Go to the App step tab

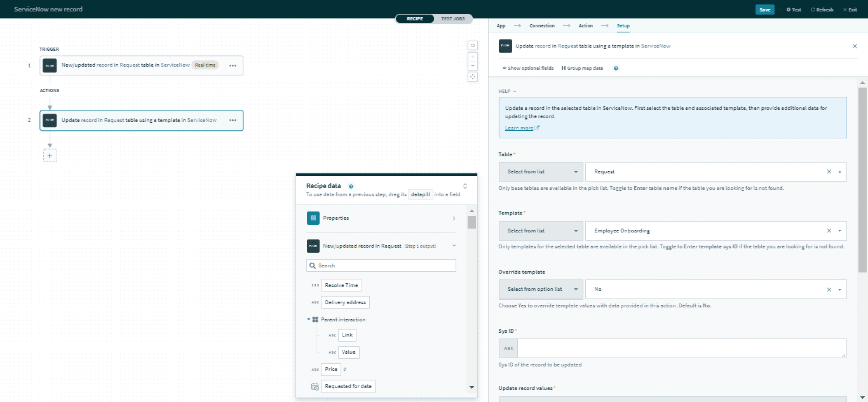501,26
